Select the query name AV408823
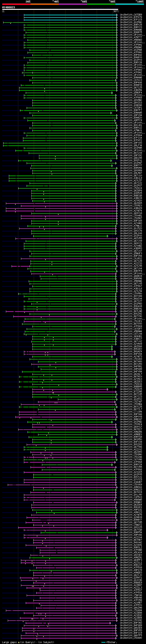146x644 pixels. [8, 8]
